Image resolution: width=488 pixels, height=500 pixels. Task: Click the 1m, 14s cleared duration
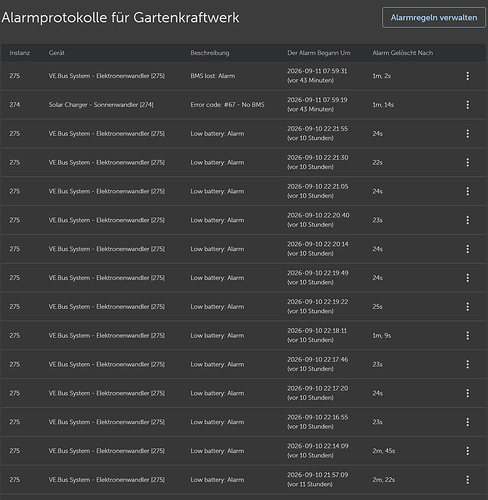tap(383, 105)
